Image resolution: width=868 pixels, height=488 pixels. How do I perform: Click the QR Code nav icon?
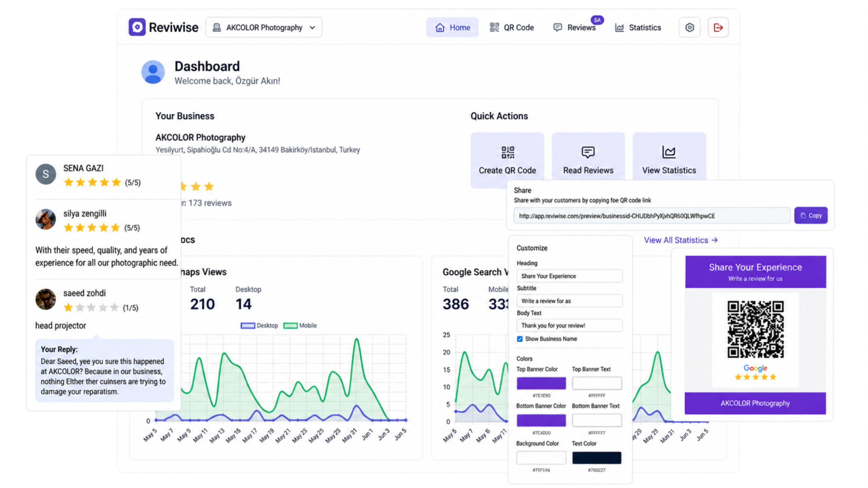coord(494,27)
